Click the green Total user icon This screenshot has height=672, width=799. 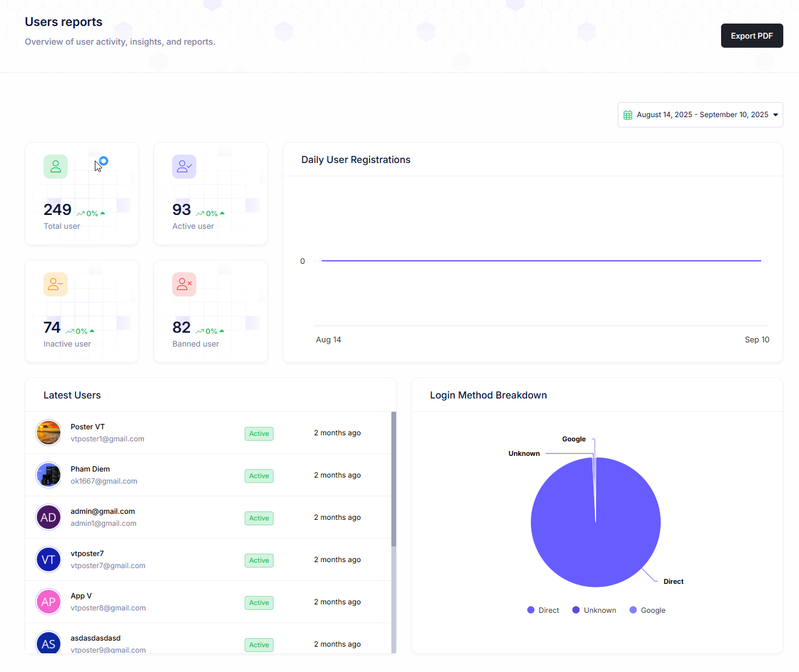[56, 167]
